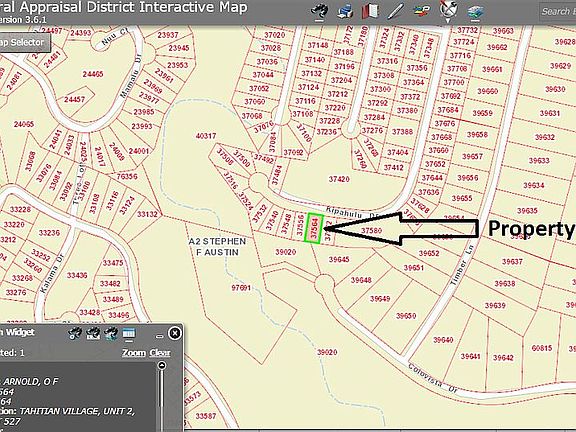The width and height of the screenshot is (576, 432).
Task: Open the Map Selector button
Action: [24, 43]
